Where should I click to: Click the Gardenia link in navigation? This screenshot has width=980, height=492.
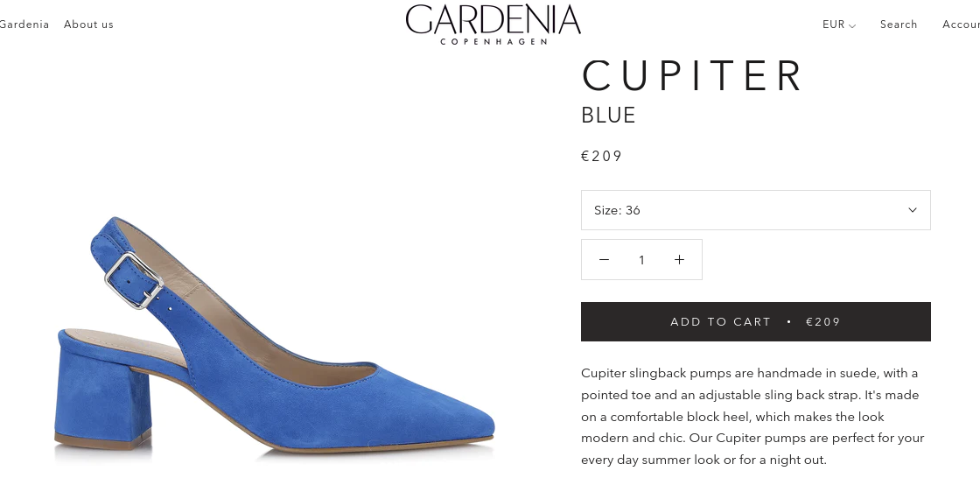pos(24,25)
